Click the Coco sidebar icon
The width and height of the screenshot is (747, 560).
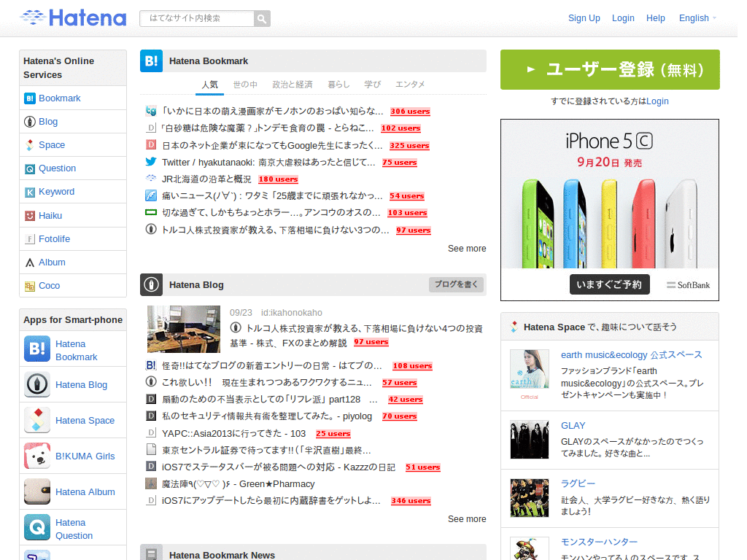coord(30,286)
